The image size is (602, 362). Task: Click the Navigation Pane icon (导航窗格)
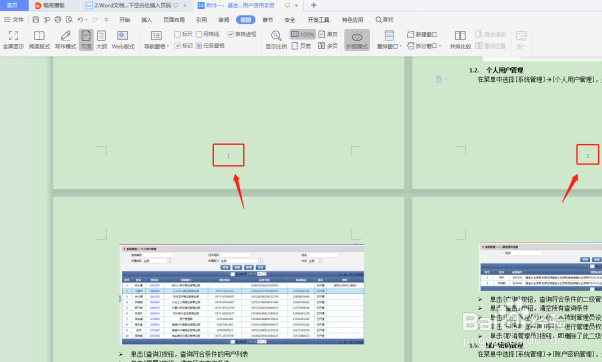pyautogui.click(x=156, y=36)
